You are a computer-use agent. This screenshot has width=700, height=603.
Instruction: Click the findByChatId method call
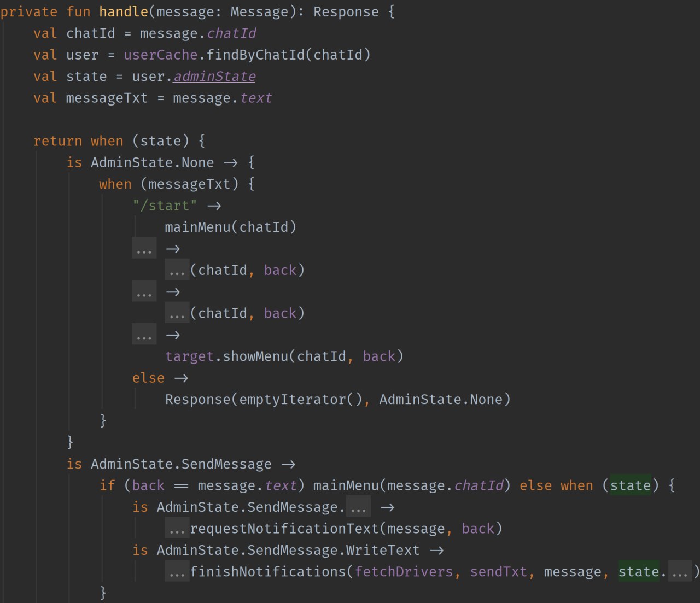pyautogui.click(x=255, y=55)
